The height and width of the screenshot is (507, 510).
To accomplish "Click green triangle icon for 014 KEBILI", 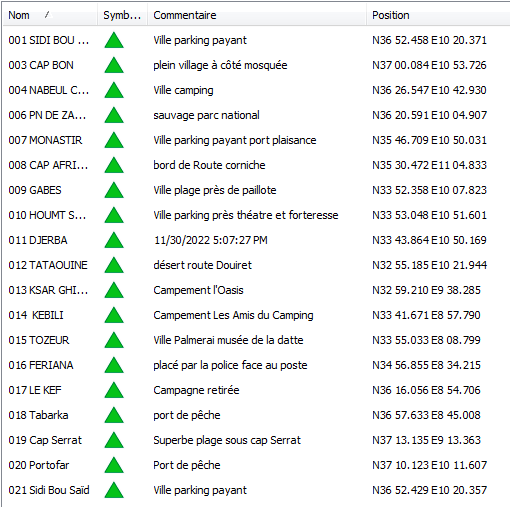I will click(x=114, y=315).
